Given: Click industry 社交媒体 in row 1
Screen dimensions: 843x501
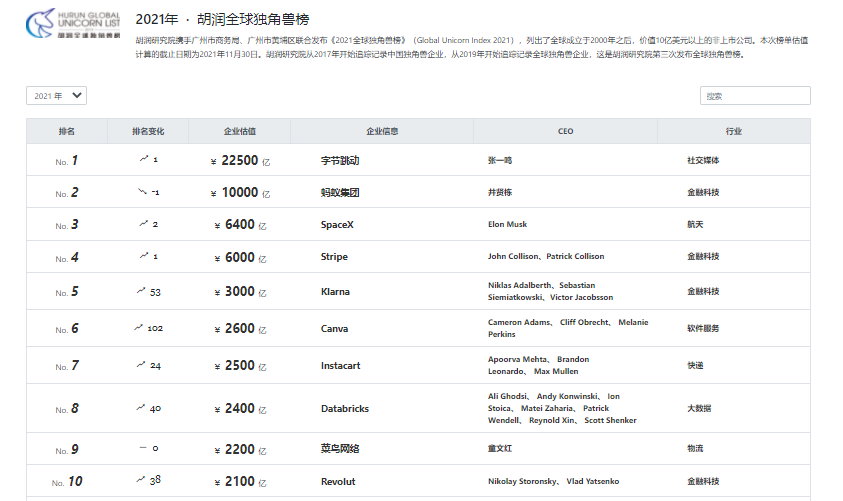Looking at the screenshot, I should (703, 160).
